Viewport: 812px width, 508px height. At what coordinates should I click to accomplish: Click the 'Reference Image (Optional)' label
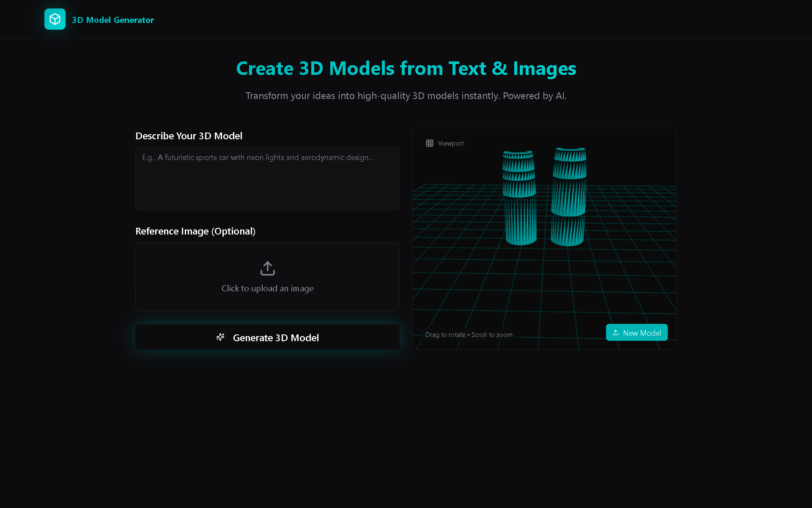195,231
